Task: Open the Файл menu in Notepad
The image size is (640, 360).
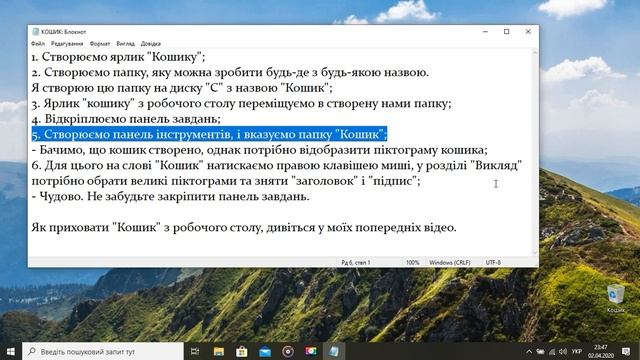Action: tap(38, 43)
